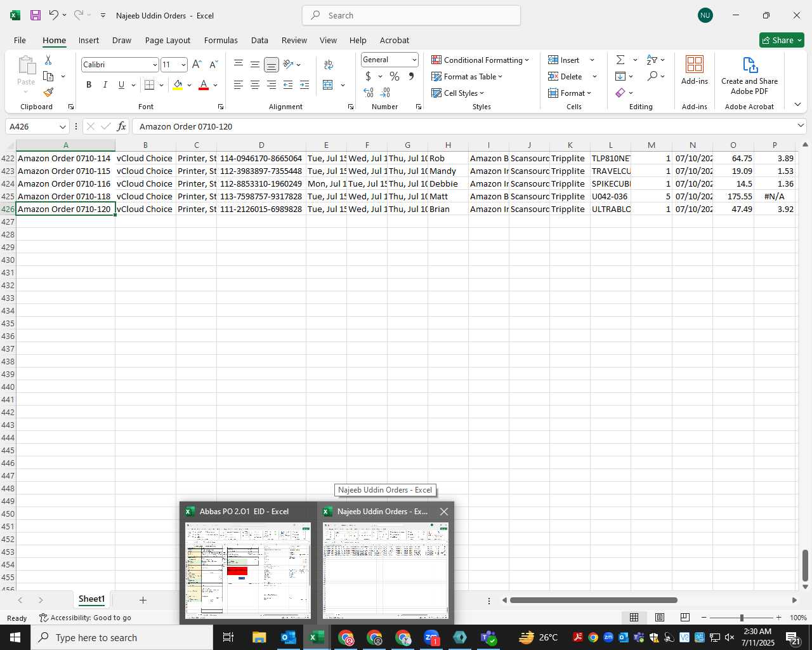Click Increase Indent icon
This screenshot has height=650, width=812.
[x=304, y=85]
